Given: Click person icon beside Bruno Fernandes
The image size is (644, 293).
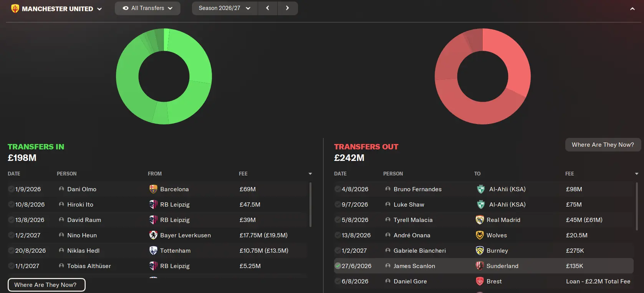Looking at the screenshot, I should (388, 189).
